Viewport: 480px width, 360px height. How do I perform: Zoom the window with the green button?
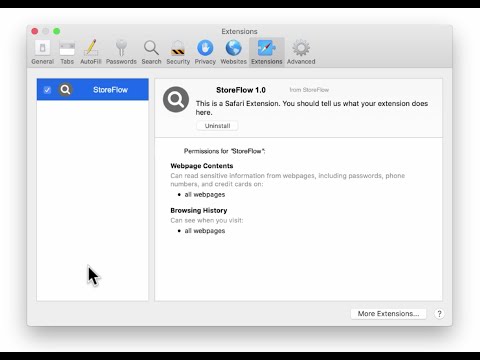(x=57, y=31)
